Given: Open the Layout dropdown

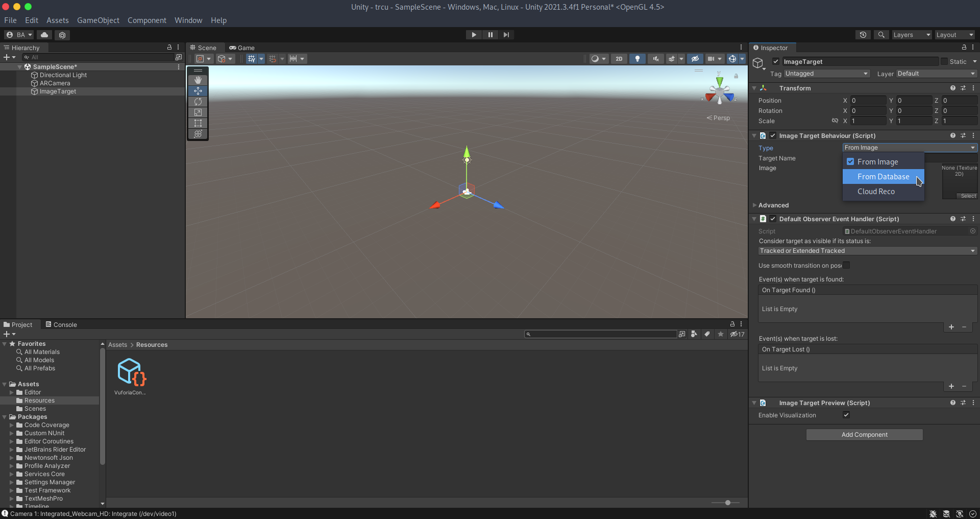Looking at the screenshot, I should 954,35.
